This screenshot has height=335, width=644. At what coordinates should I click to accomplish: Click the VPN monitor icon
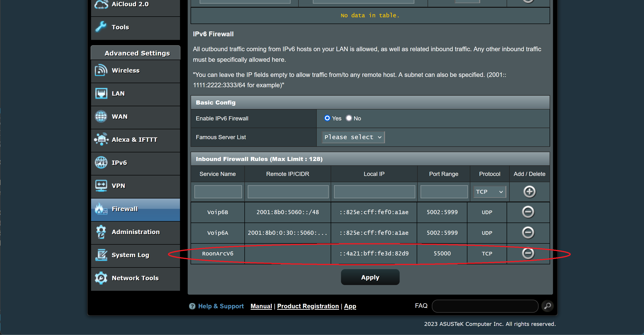(101, 186)
